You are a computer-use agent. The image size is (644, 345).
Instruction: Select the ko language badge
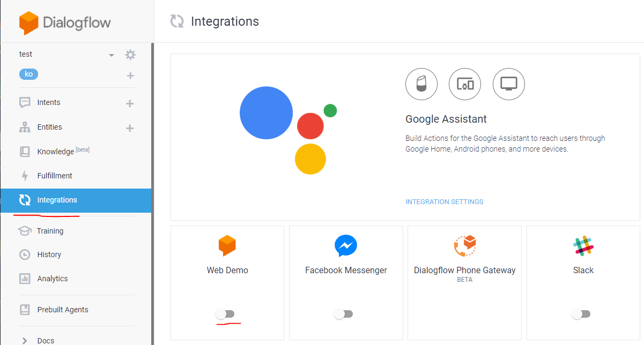tap(28, 74)
